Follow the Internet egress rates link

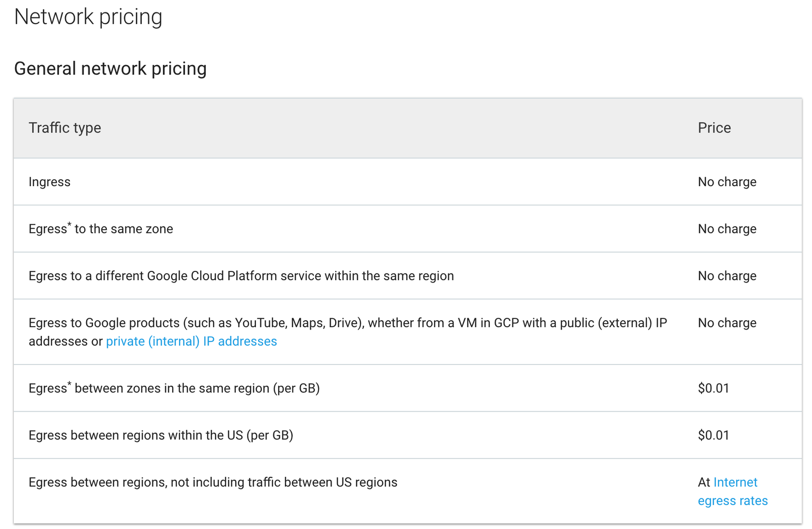732,492
